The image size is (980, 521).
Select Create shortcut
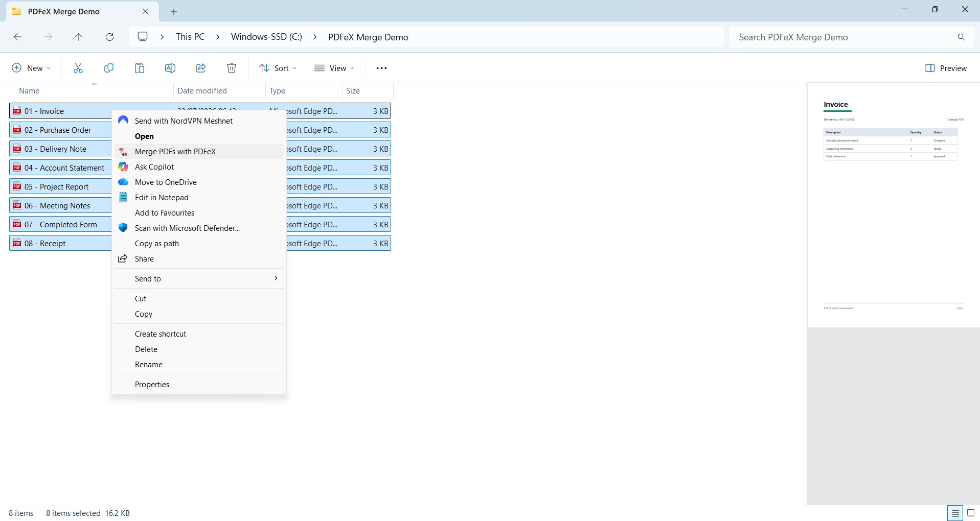click(199, 334)
